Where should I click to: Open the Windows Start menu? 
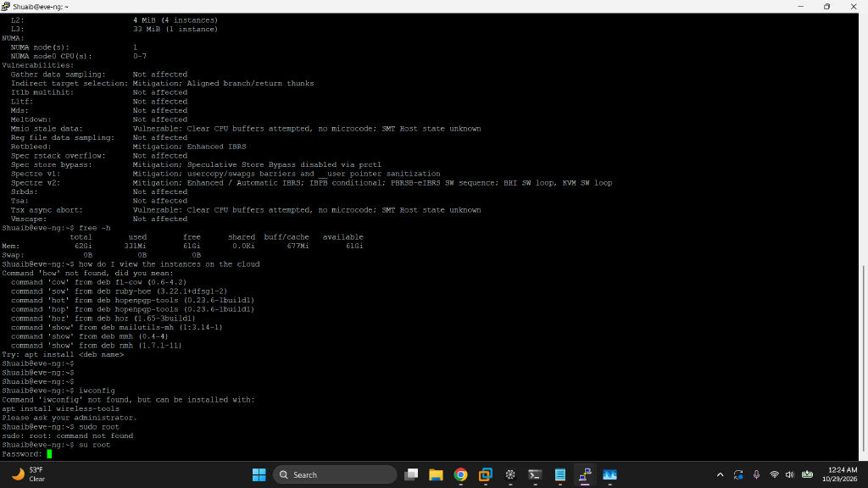click(259, 474)
